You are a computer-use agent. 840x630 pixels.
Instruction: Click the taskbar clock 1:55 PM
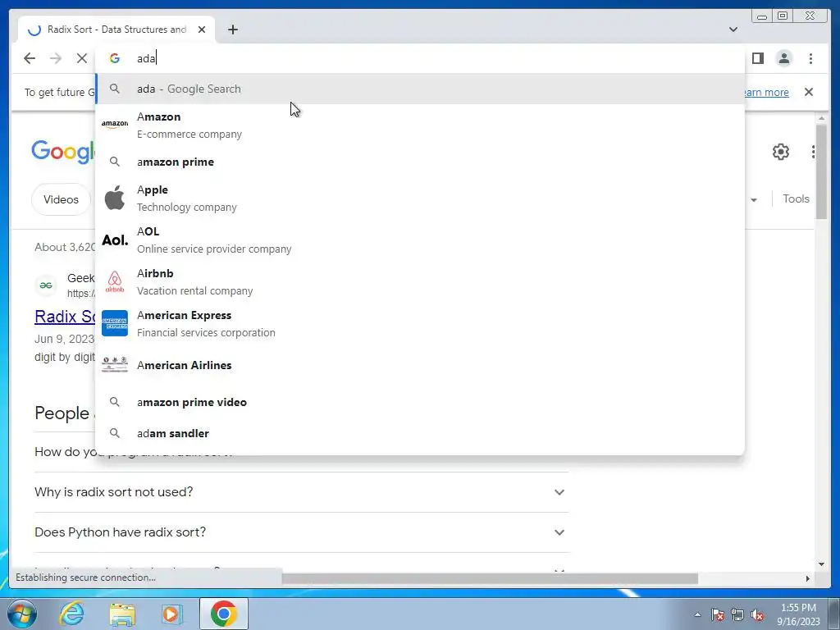798,614
